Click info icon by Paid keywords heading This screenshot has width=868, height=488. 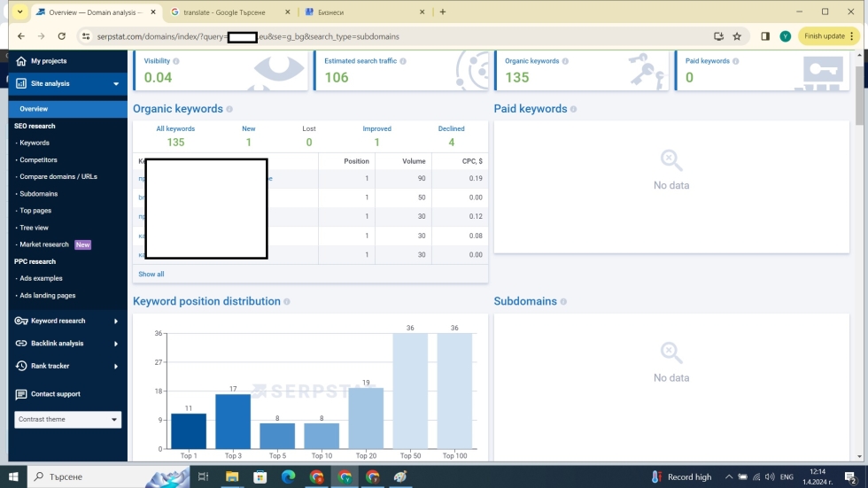pos(574,110)
